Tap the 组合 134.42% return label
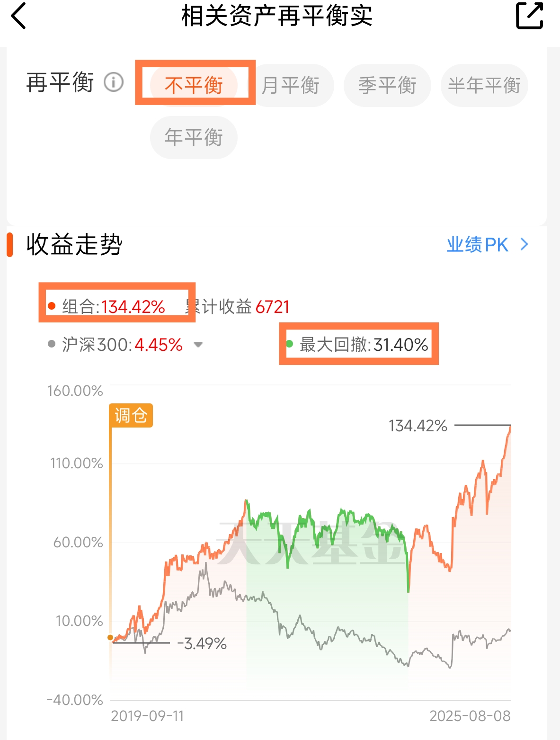The height and width of the screenshot is (740, 560). pyautogui.click(x=114, y=307)
